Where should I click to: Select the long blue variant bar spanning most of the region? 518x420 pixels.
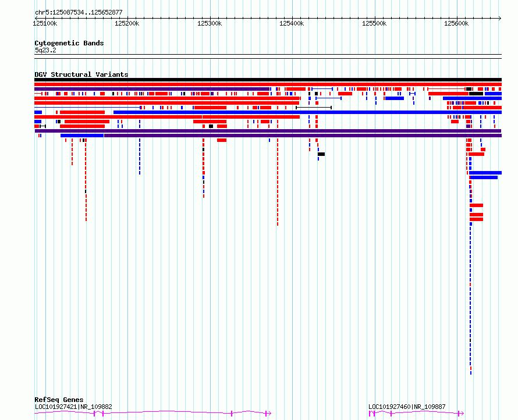click(x=307, y=112)
